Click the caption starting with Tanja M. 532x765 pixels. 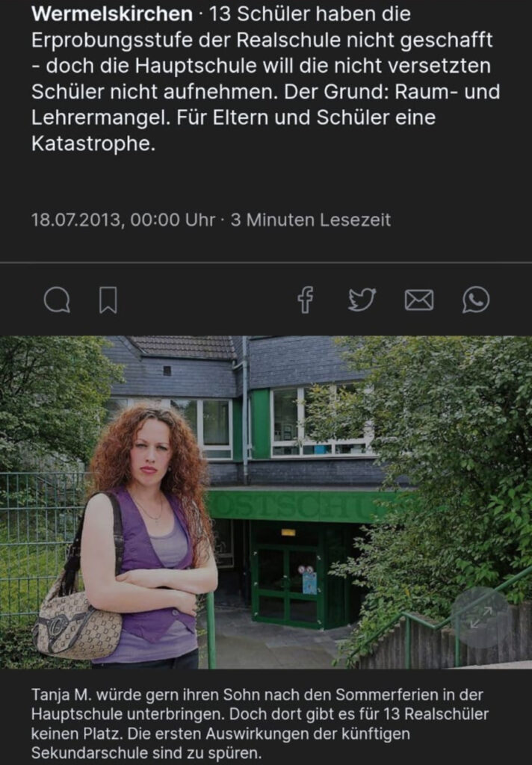click(x=260, y=723)
